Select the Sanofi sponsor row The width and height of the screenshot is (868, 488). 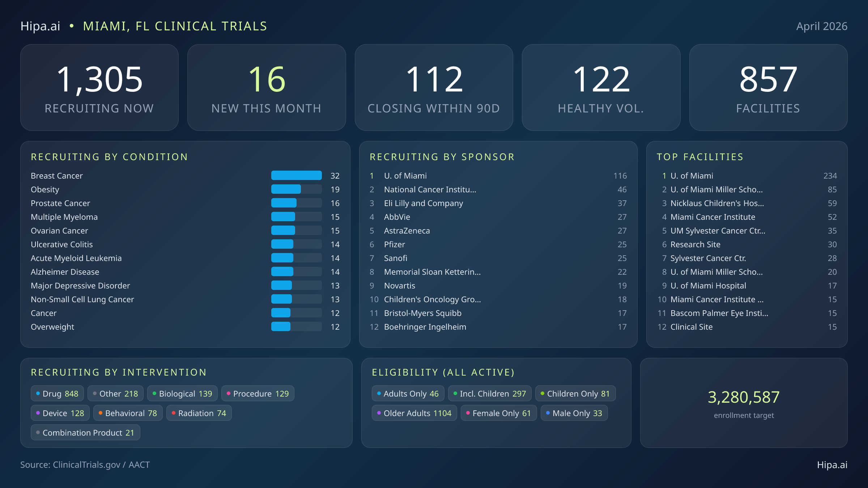tap(498, 258)
